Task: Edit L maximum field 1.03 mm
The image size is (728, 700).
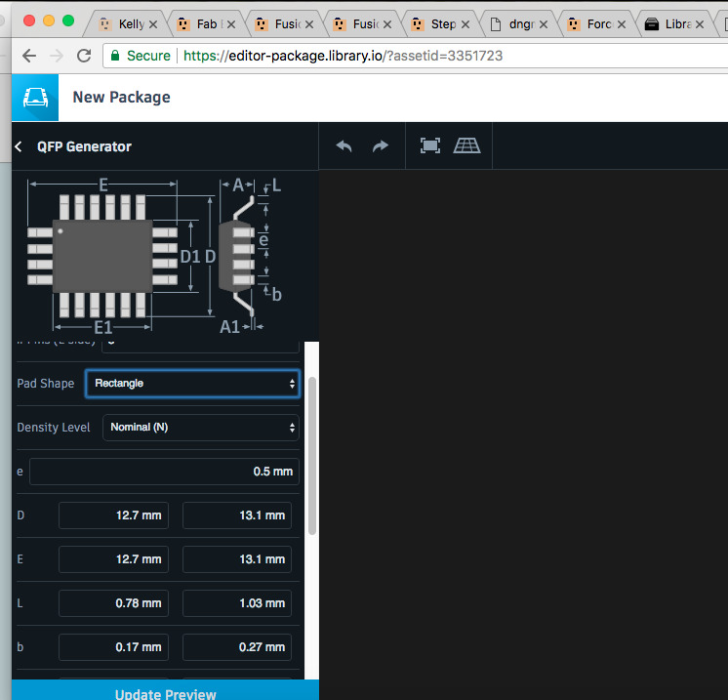Action: [x=237, y=603]
